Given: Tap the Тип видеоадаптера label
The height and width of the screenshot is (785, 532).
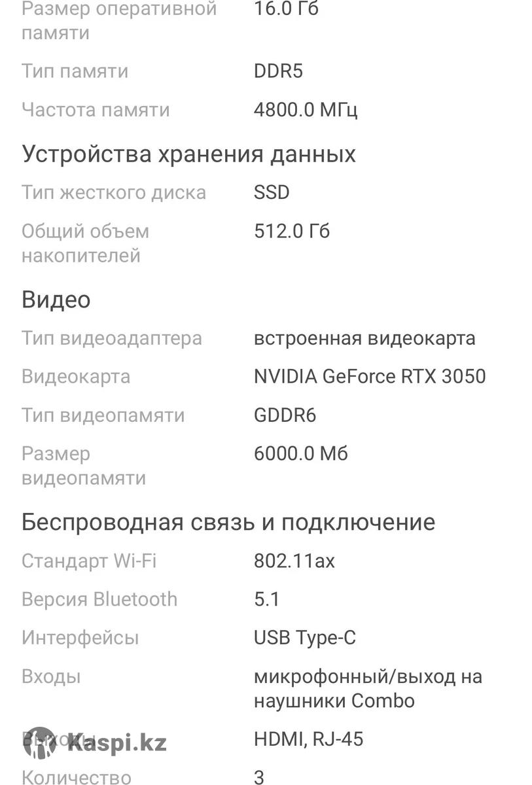Looking at the screenshot, I should tap(112, 338).
